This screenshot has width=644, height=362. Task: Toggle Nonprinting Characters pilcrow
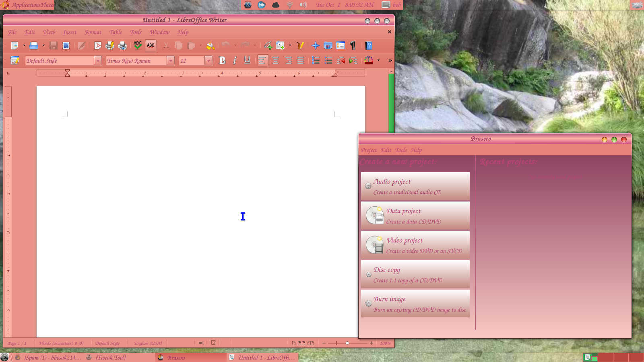point(353,45)
